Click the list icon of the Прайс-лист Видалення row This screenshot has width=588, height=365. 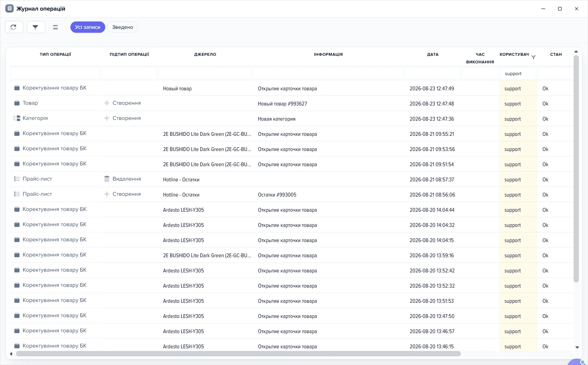pyautogui.click(x=17, y=179)
